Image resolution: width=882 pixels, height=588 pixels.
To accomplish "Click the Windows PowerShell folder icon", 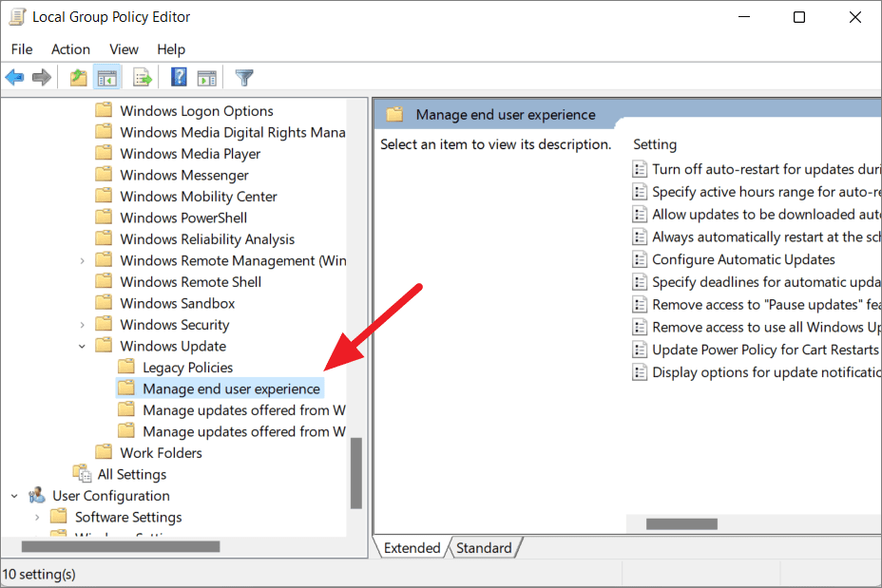I will tap(104, 217).
